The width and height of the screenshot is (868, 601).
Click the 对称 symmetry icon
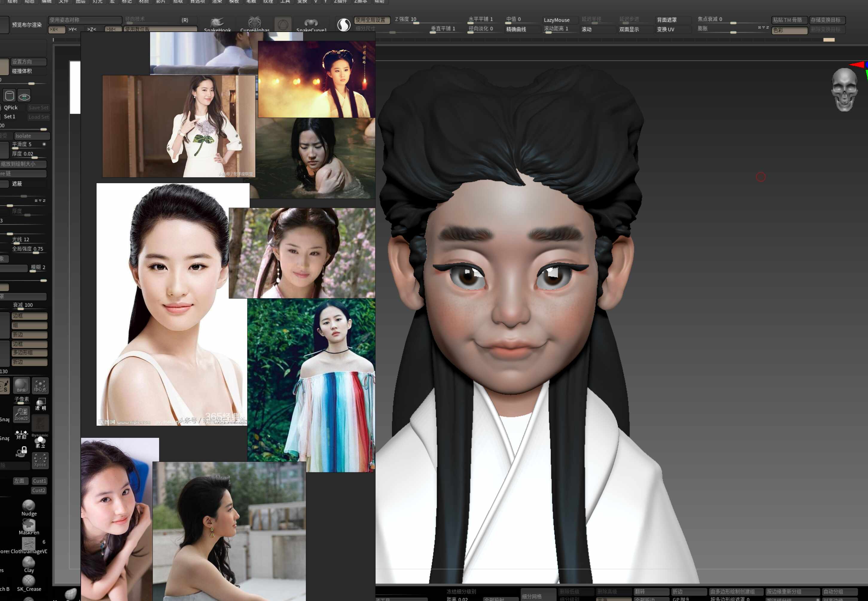point(21,435)
